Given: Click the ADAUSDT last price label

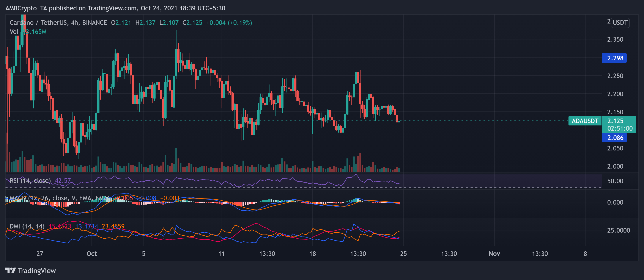Looking at the screenshot, I should [x=585, y=121].
